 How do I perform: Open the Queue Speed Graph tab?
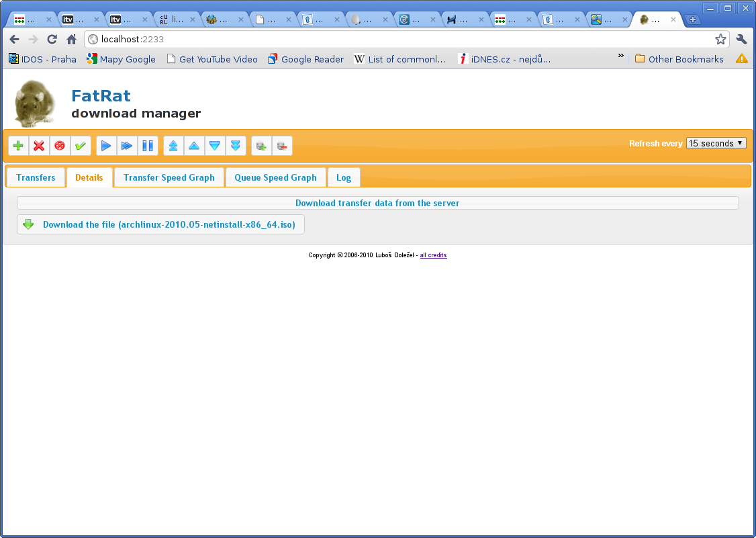(x=275, y=177)
